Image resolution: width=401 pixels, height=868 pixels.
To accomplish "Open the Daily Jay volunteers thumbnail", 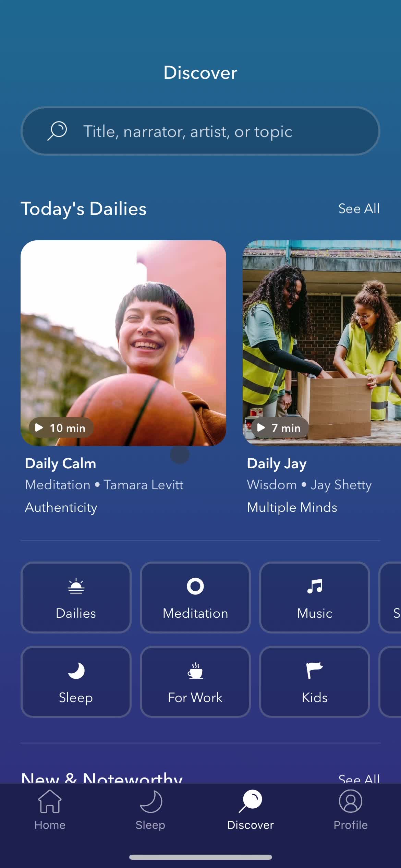I will pos(322,343).
